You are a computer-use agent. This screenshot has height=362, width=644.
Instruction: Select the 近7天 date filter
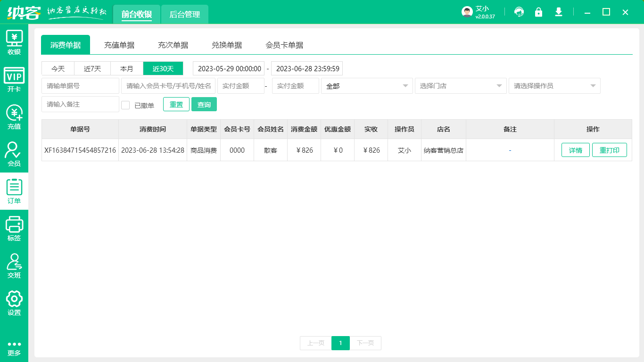point(92,68)
